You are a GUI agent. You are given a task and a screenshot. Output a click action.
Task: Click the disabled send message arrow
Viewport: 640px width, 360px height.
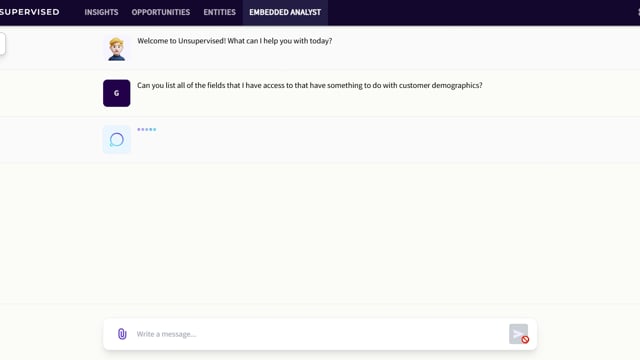pos(518,333)
